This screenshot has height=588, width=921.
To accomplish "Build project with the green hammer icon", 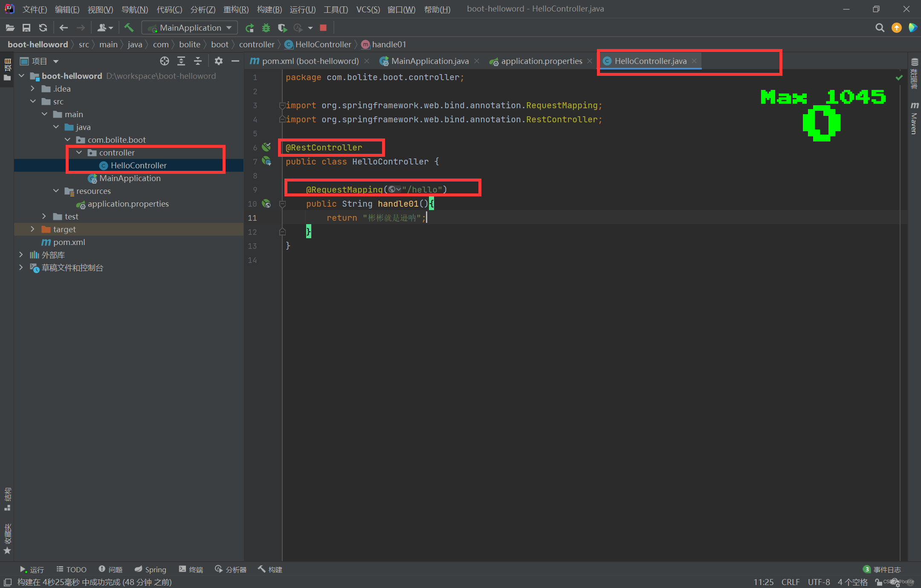I will click(128, 28).
